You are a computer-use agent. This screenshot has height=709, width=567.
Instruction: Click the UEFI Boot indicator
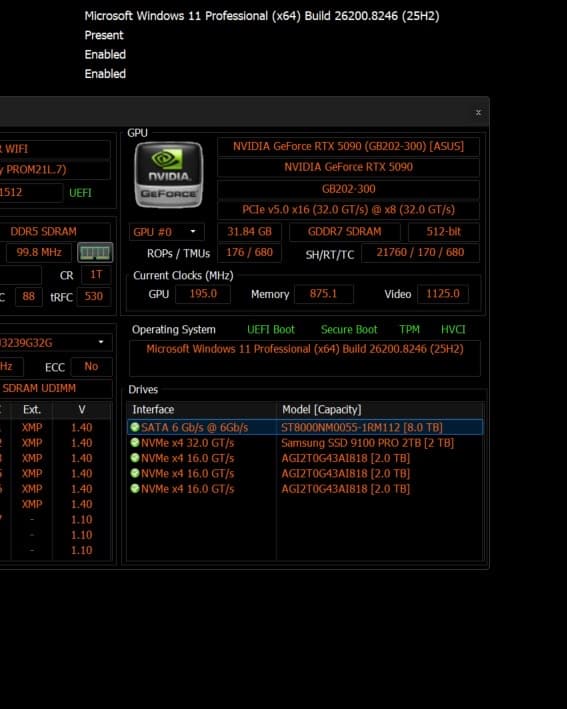click(271, 330)
